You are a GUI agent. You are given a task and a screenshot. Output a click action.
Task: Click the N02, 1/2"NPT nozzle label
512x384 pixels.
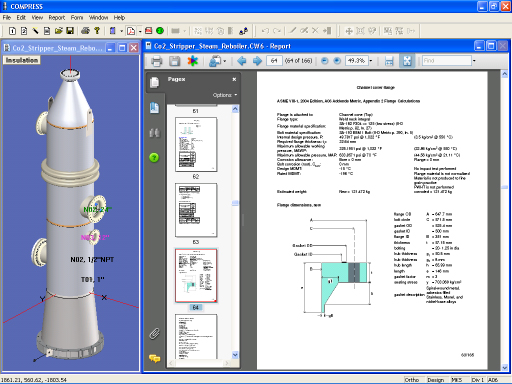(x=92, y=259)
